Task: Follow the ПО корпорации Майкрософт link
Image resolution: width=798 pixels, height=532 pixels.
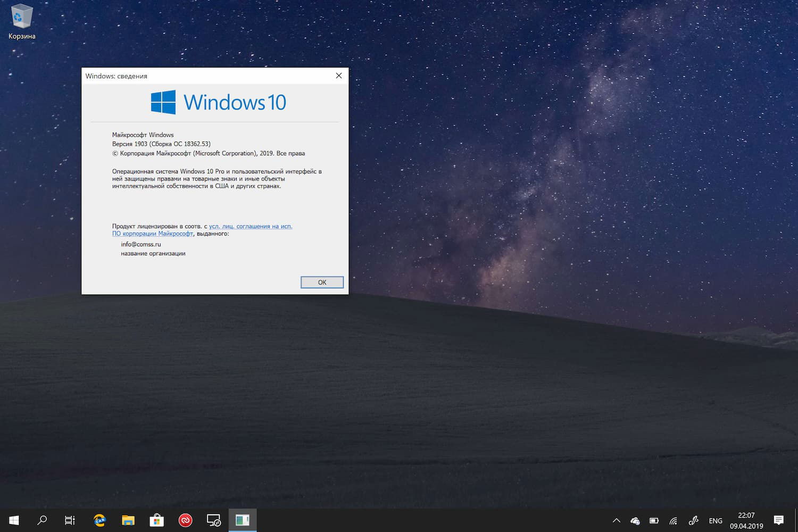Action: (x=152, y=233)
